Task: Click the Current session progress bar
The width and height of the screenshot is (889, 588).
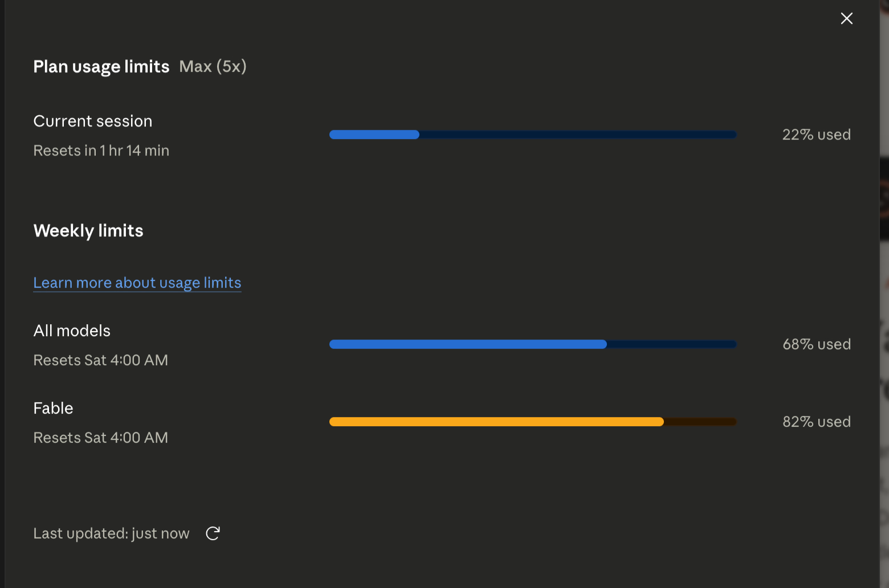Action: tap(533, 134)
